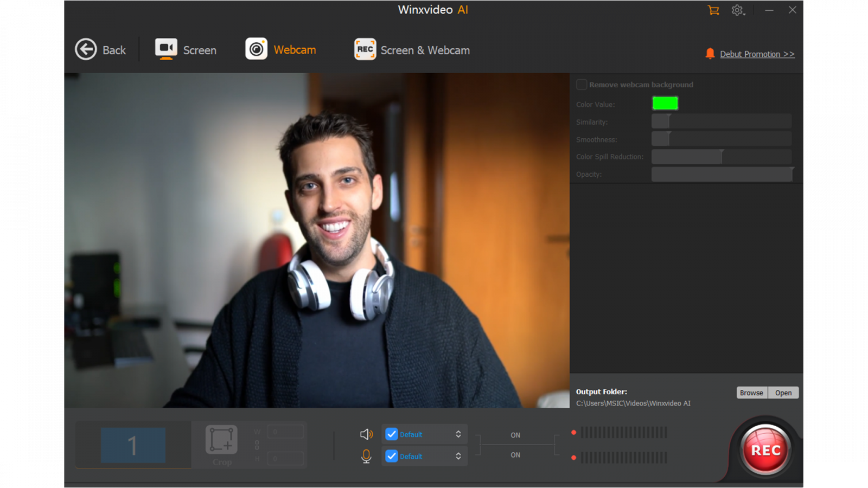
Task: Start recording with the red REC button
Action: (765, 450)
